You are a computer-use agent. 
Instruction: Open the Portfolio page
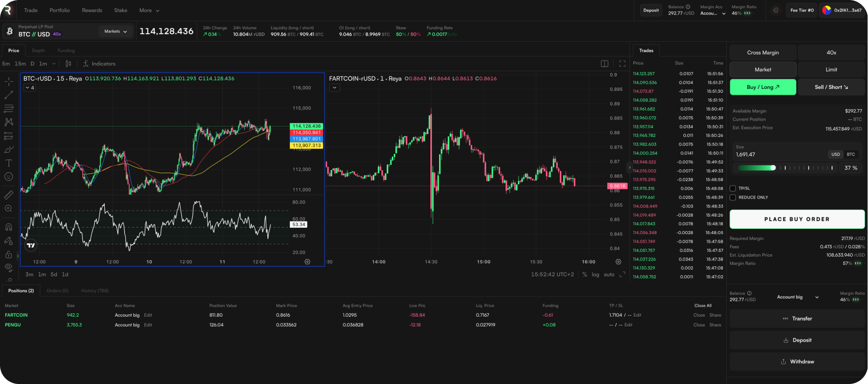coord(60,11)
